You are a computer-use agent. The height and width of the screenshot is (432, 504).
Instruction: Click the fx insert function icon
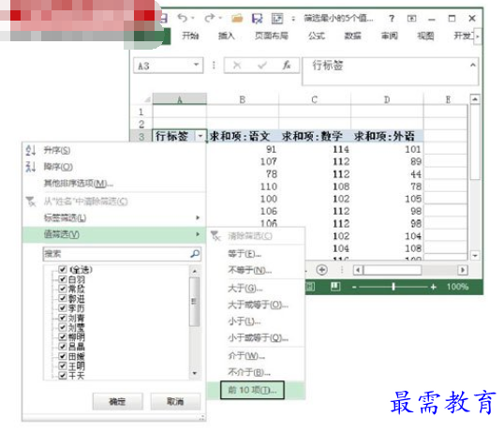287,66
